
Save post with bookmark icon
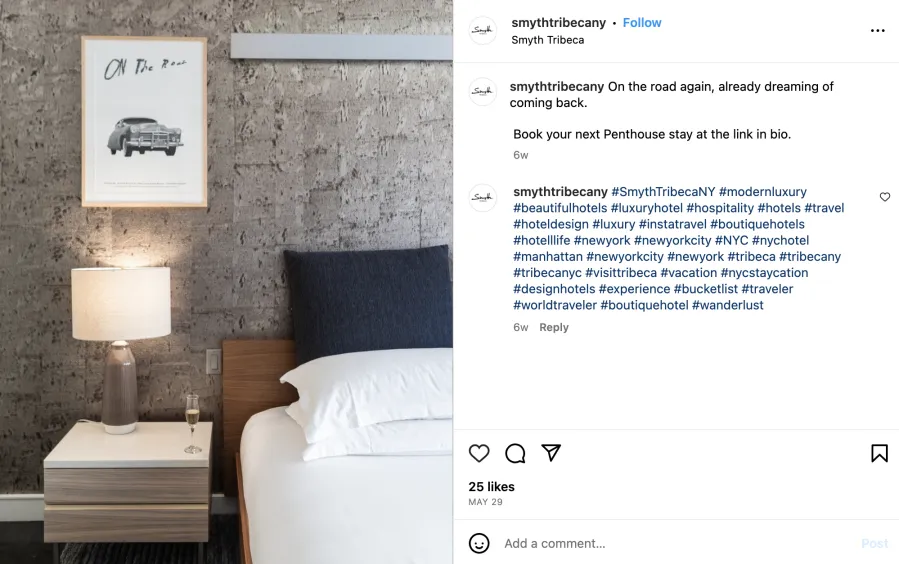[x=879, y=453]
